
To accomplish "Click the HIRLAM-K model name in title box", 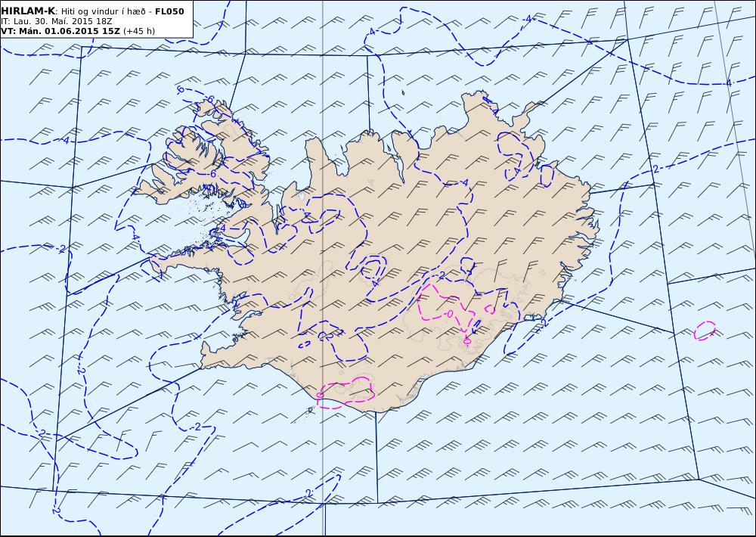I will click(x=28, y=11).
